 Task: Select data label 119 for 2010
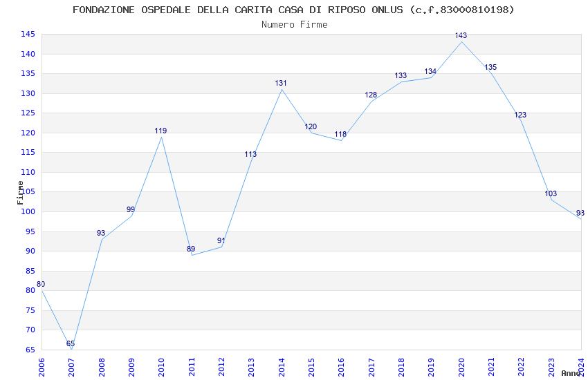[160, 131]
